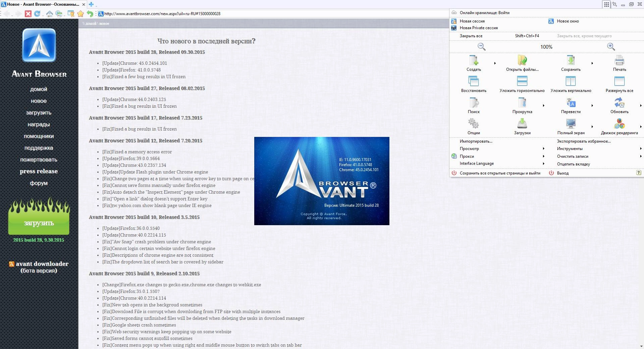Click the green undo closed tab arrow

click(90, 14)
